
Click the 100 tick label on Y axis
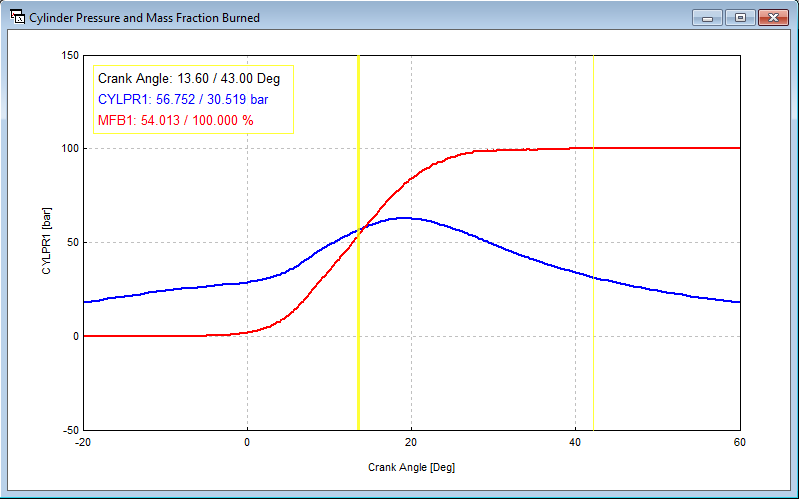coord(69,149)
